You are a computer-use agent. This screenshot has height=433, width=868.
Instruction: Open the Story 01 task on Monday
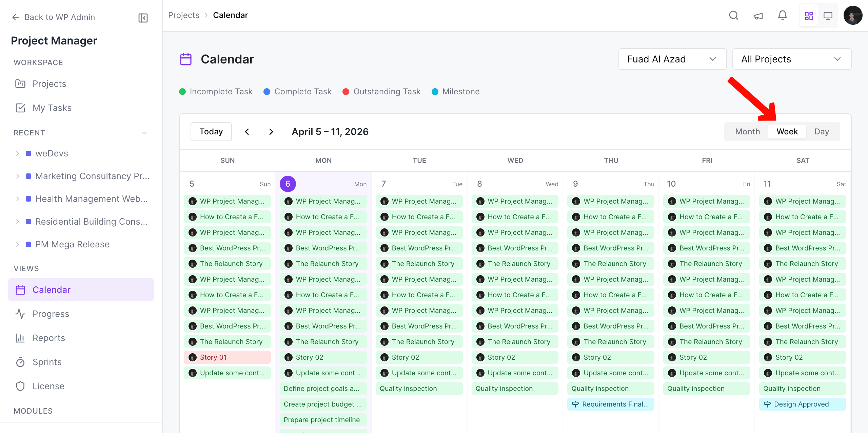point(227,357)
